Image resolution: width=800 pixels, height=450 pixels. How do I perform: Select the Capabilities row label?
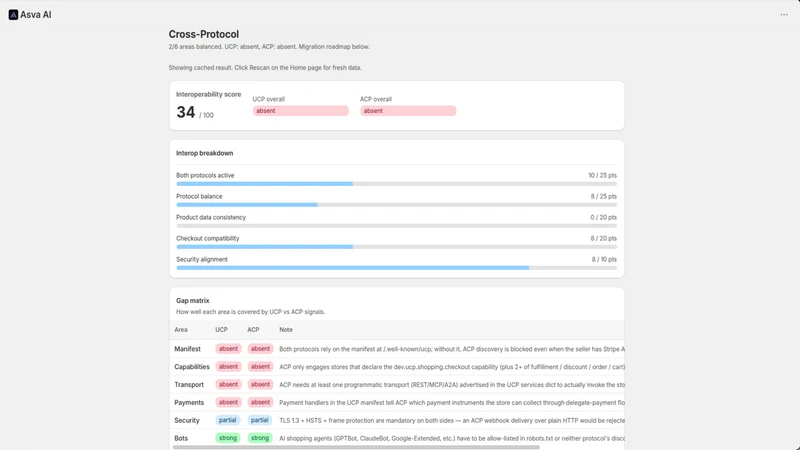192,367
